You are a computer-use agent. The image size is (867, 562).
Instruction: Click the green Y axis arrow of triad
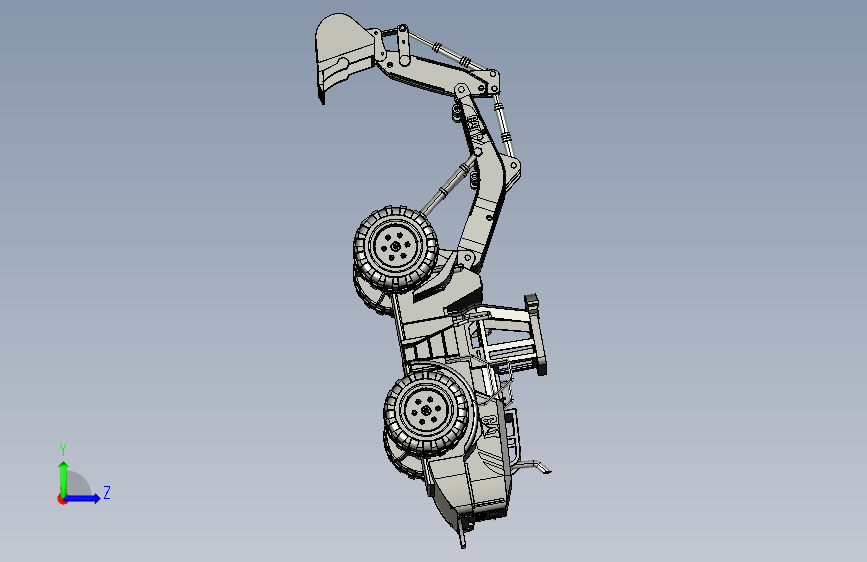[x=64, y=479]
